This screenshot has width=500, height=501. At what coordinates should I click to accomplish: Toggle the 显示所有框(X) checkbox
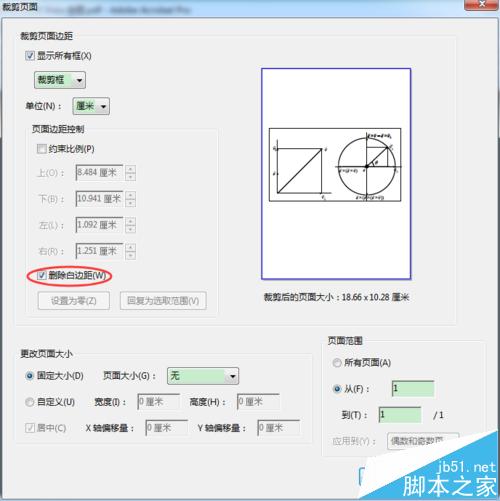tap(30, 55)
